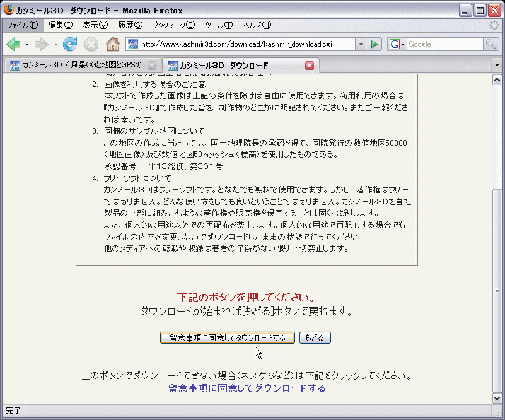Click the magnifying glass search icon
The width and height of the screenshot is (505, 420).
[490, 44]
